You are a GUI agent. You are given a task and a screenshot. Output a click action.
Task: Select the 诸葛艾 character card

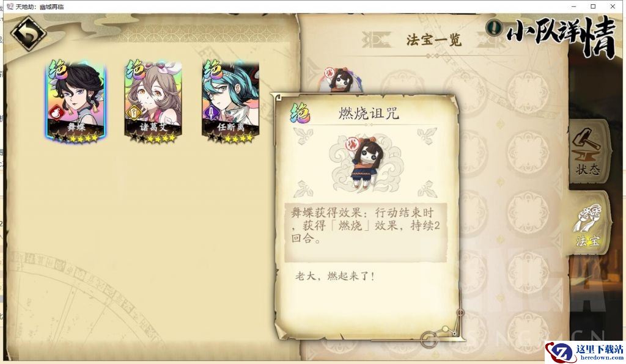(x=153, y=101)
